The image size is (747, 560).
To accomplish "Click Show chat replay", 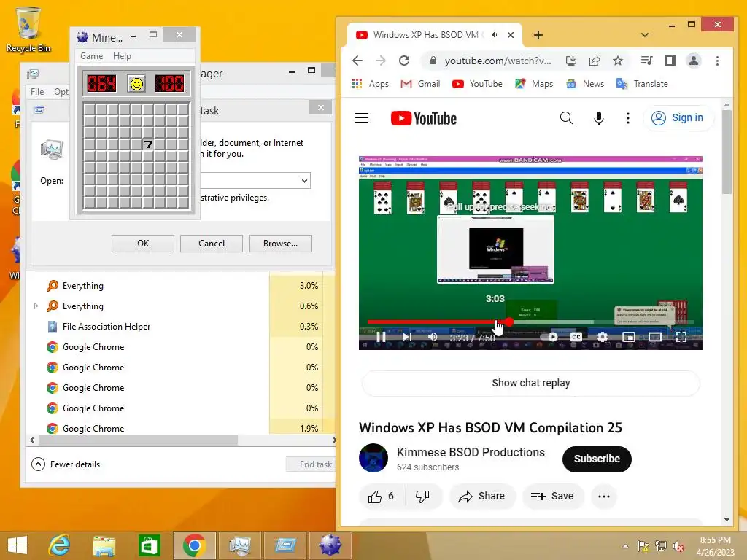I will point(531,383).
